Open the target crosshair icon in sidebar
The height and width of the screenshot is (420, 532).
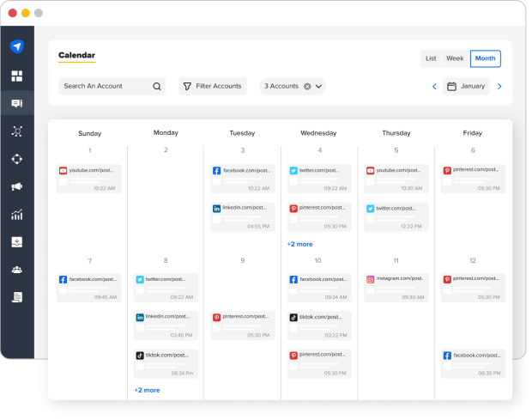click(x=17, y=159)
